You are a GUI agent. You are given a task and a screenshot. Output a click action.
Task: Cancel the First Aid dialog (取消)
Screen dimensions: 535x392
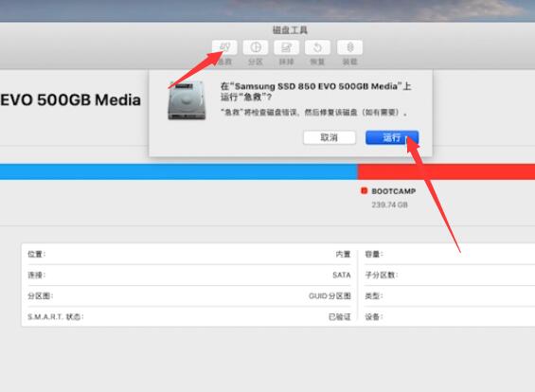pyautogui.click(x=330, y=137)
